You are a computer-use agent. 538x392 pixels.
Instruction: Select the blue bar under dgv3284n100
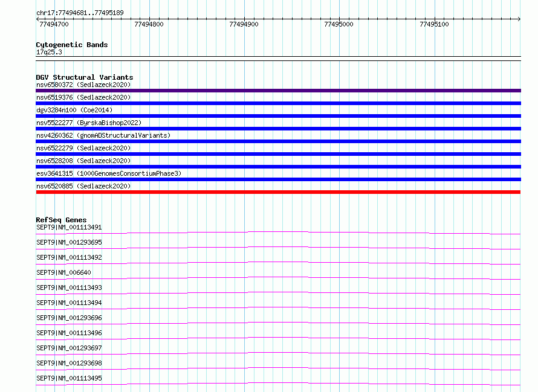pos(278,116)
